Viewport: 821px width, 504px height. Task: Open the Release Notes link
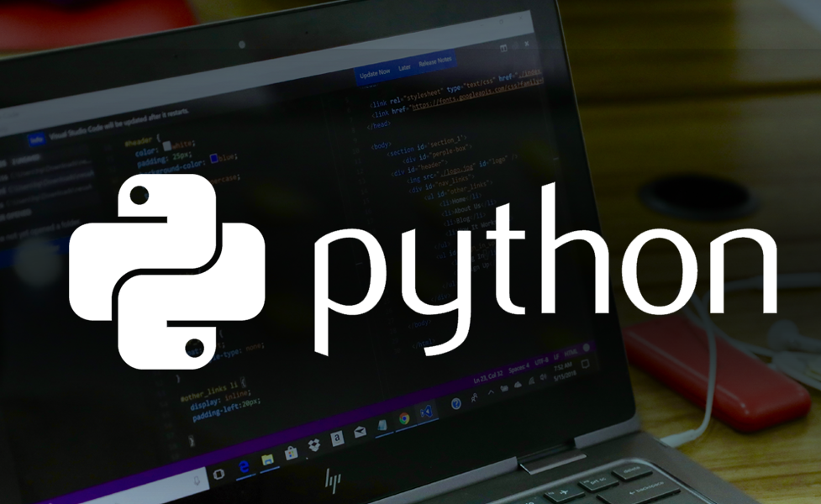(434, 60)
